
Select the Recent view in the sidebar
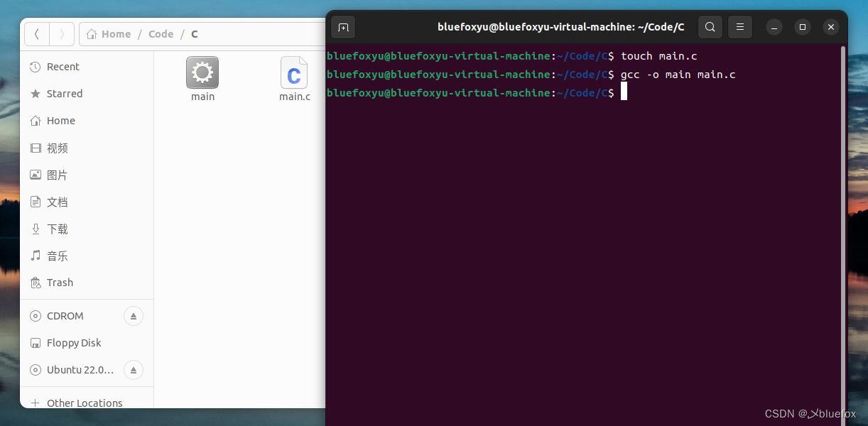pyautogui.click(x=63, y=66)
